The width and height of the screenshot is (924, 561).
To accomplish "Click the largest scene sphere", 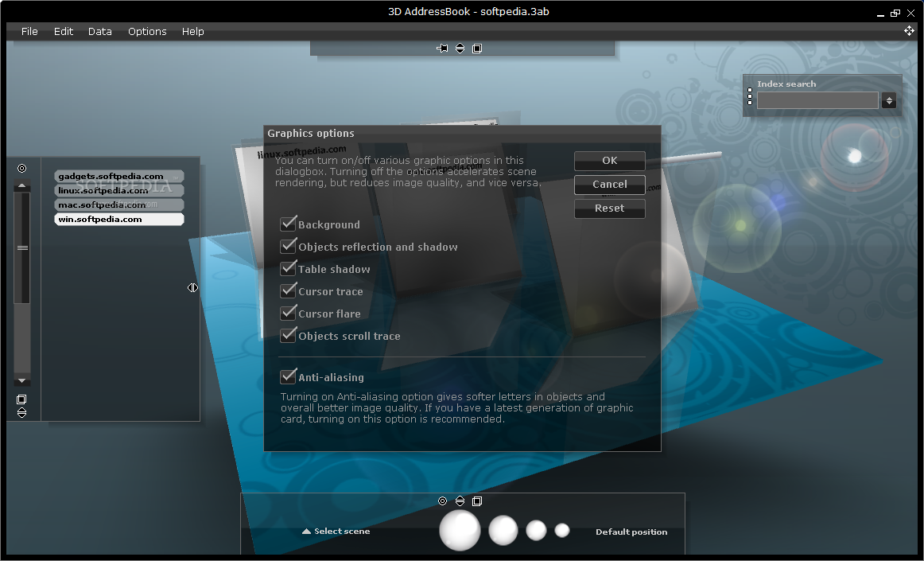I will [x=460, y=530].
